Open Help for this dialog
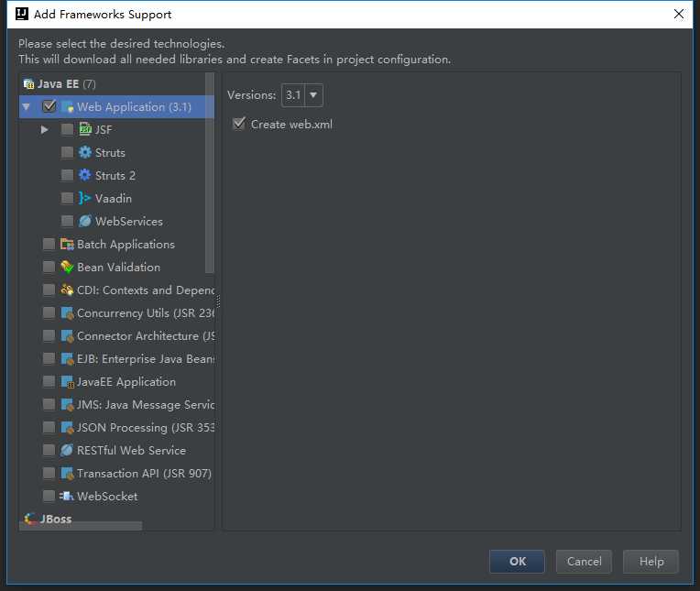Image resolution: width=700 pixels, height=591 pixels. [x=651, y=562]
